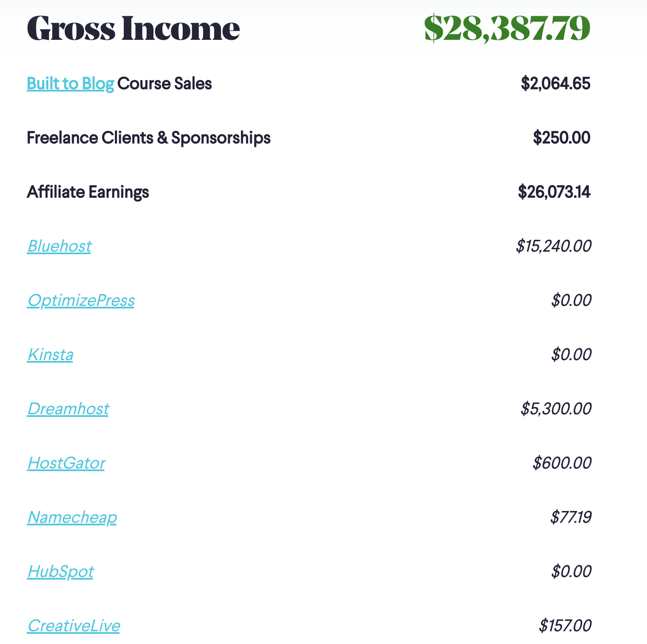Open the Dreamhost affiliate link
647x644 pixels.
tap(68, 409)
